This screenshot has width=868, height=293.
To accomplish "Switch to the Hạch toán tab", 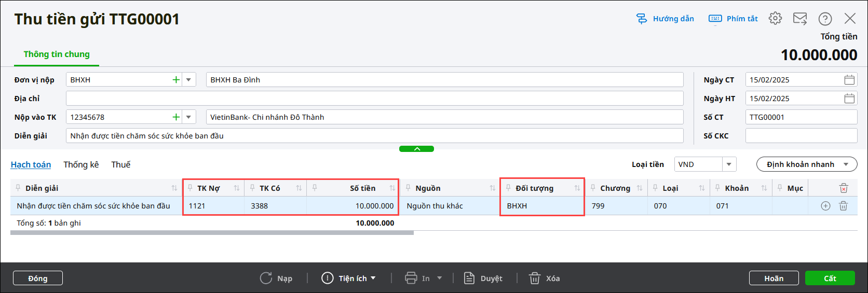I will [31, 164].
